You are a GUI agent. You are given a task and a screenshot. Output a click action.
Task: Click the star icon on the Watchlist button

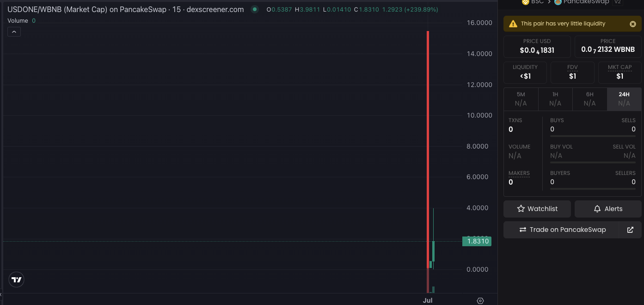click(x=520, y=209)
